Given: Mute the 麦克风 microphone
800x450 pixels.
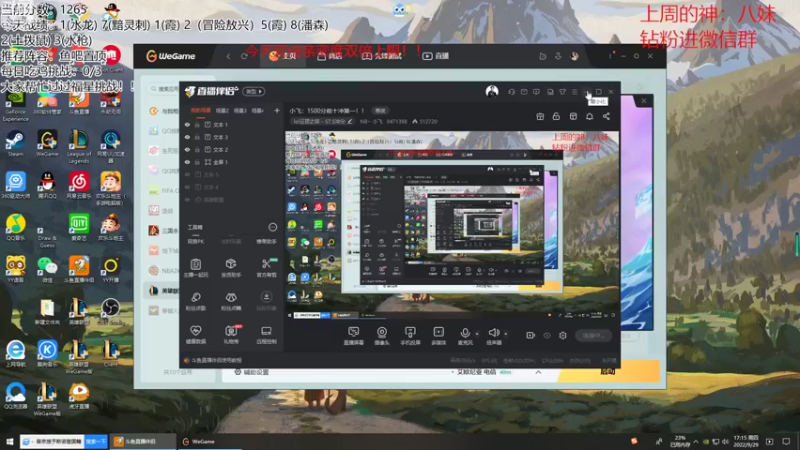Looking at the screenshot, I should tap(465, 336).
